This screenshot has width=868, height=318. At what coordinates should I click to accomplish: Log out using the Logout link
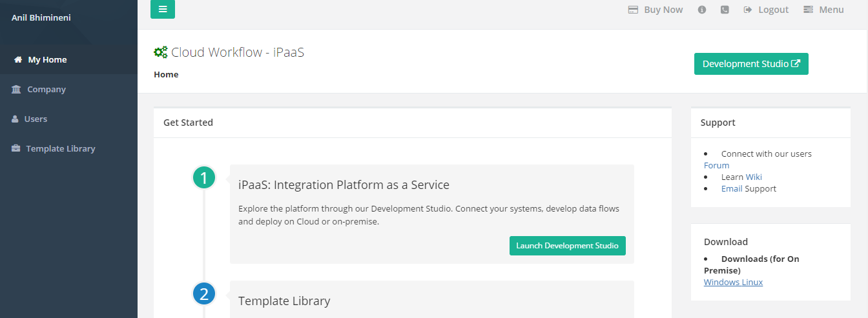(766, 10)
